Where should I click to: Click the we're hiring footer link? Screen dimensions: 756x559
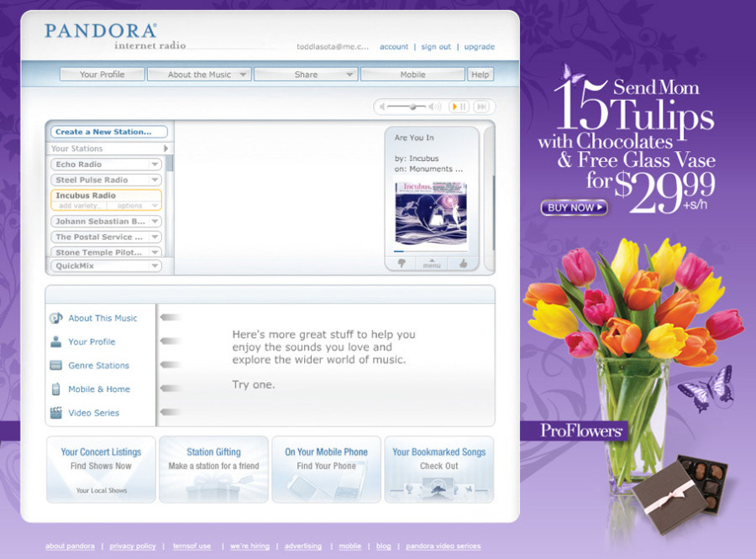[249, 546]
